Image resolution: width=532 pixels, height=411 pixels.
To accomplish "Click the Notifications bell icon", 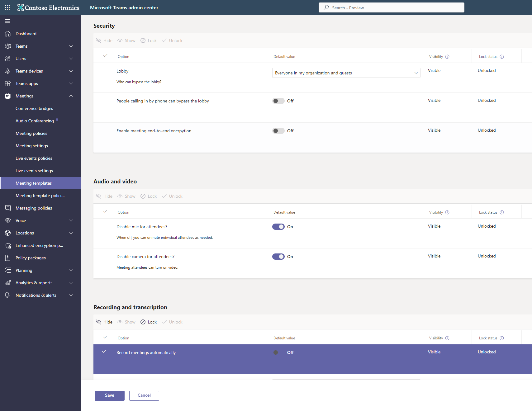I will click(x=8, y=295).
